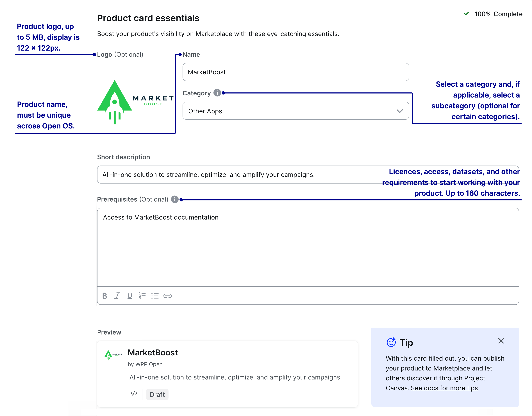Click the Category info icon
This screenshot has height=416, width=532.
point(217,93)
